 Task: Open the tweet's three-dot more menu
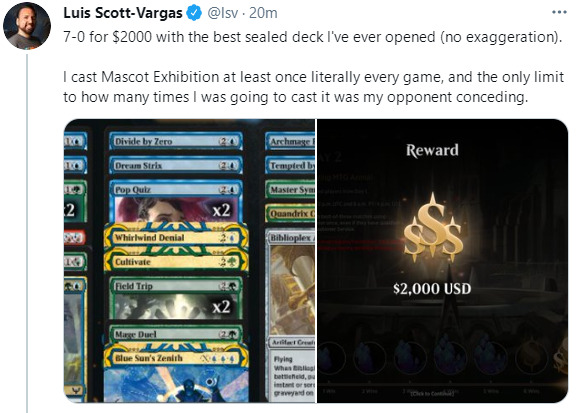[559, 12]
